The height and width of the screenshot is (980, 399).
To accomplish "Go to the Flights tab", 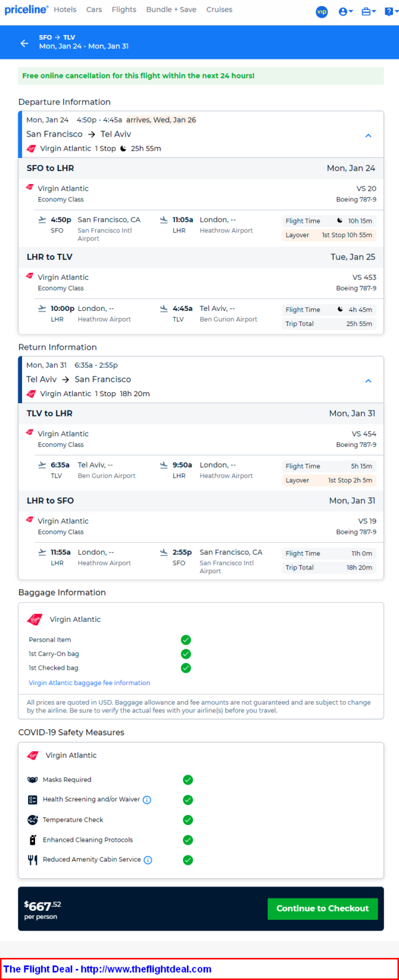I will [x=124, y=10].
